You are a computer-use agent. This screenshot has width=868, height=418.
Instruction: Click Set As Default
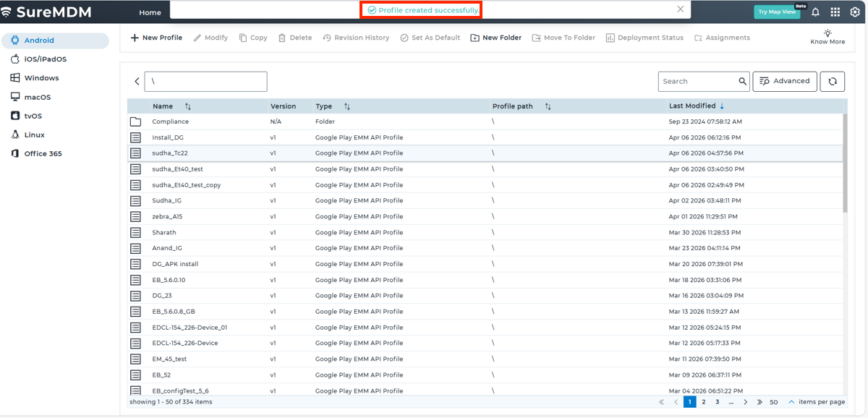(x=430, y=38)
